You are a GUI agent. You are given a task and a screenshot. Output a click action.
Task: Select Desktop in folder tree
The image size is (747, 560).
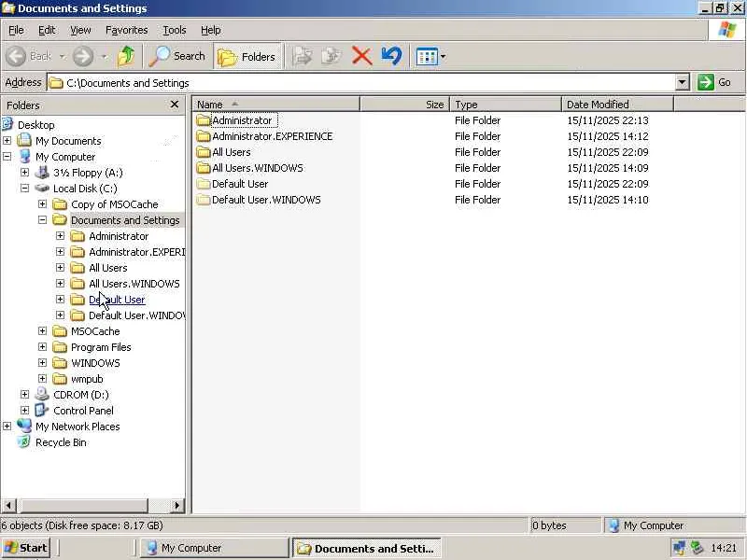click(x=36, y=125)
